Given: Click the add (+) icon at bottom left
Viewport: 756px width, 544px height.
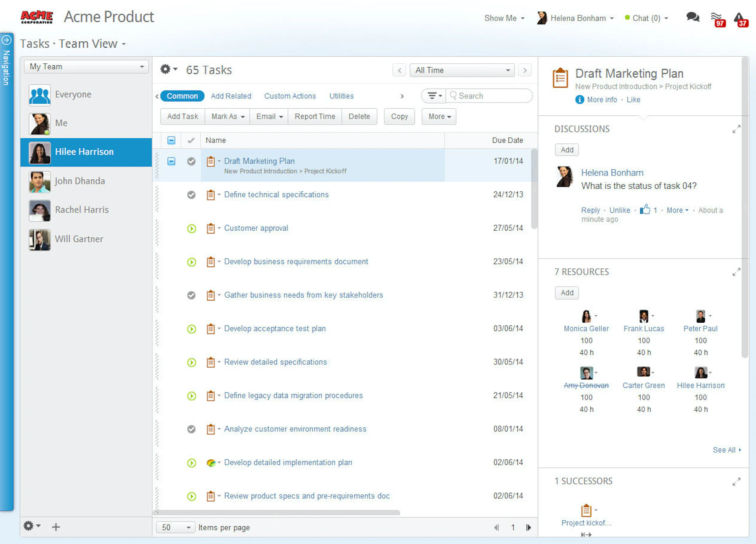Looking at the screenshot, I should (56, 527).
